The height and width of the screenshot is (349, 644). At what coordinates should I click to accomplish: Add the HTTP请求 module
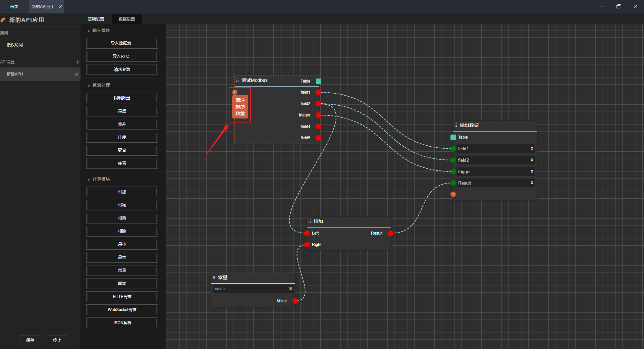(x=122, y=297)
